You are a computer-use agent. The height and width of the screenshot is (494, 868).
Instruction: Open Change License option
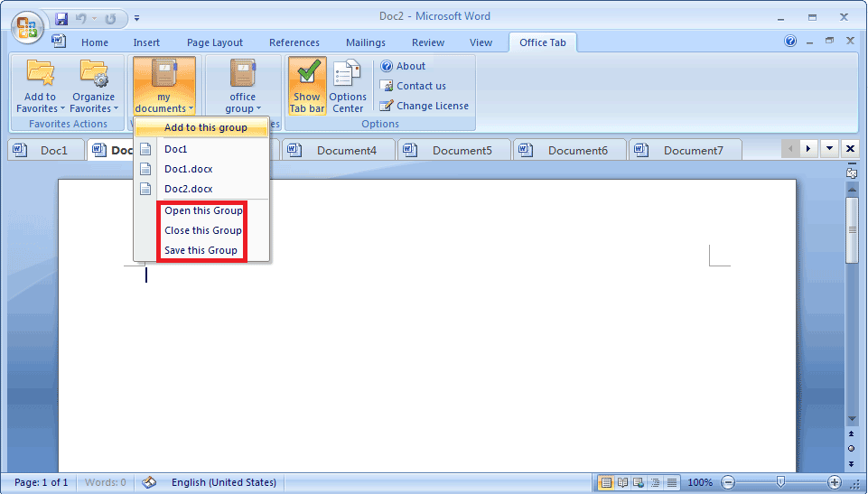(424, 106)
